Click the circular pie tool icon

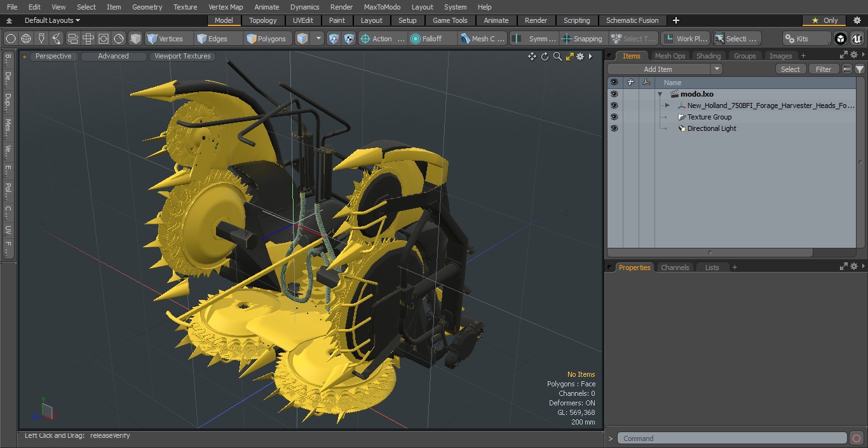(x=119, y=39)
